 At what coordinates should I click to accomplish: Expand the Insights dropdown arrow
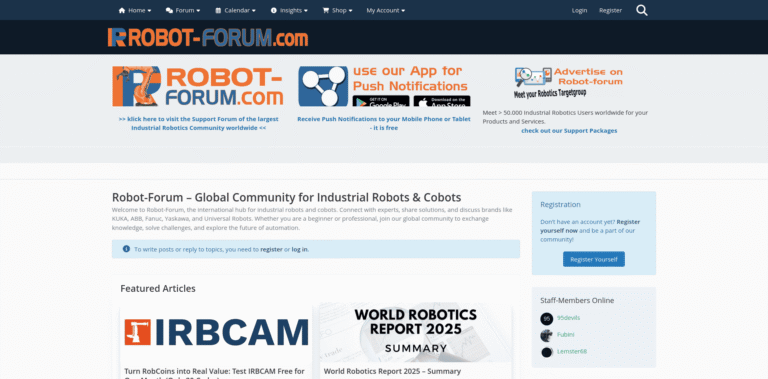tap(306, 11)
